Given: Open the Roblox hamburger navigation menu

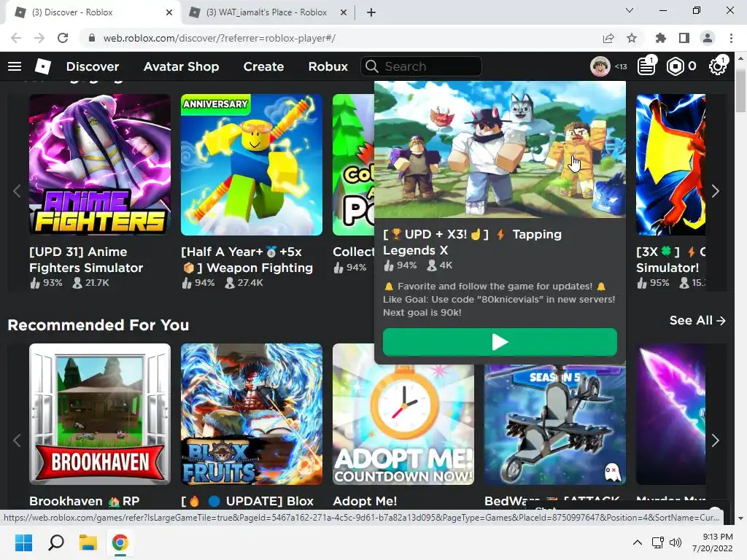Looking at the screenshot, I should (x=15, y=66).
